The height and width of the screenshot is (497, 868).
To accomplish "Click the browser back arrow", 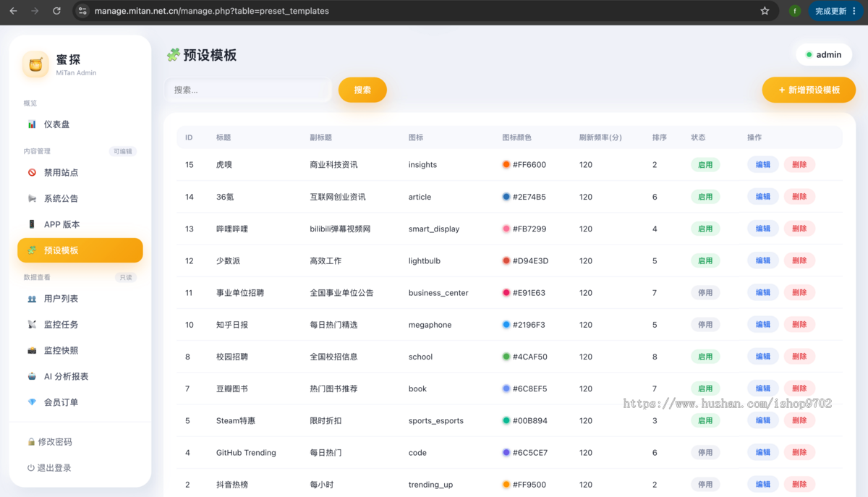I will coord(12,11).
